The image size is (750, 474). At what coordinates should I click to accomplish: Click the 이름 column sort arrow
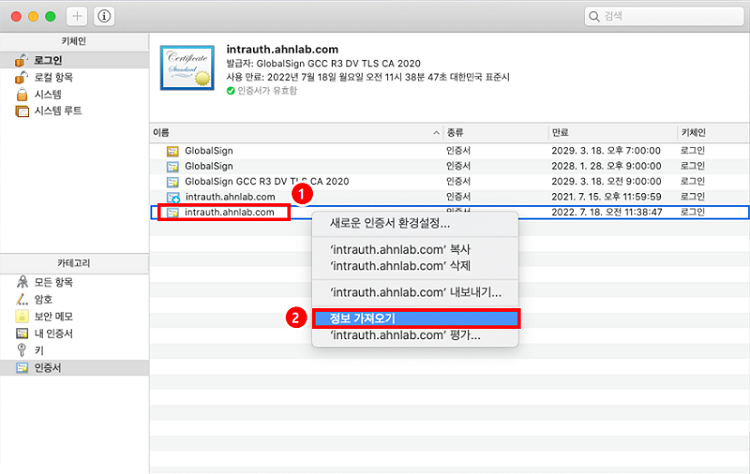point(436,133)
